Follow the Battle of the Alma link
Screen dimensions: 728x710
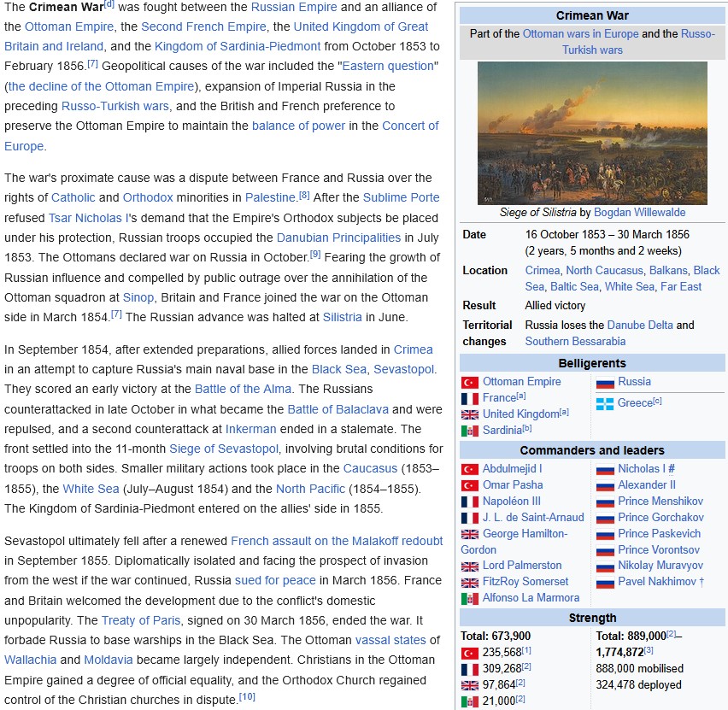(243, 389)
